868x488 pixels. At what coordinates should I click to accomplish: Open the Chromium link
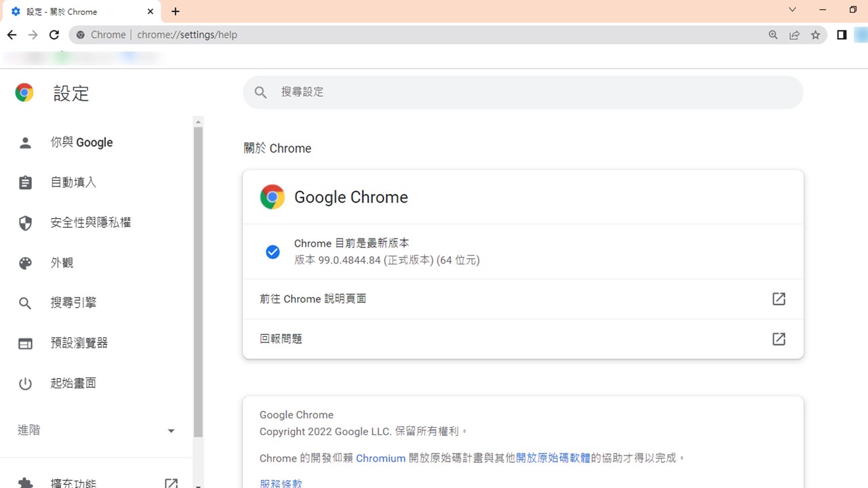(380, 458)
